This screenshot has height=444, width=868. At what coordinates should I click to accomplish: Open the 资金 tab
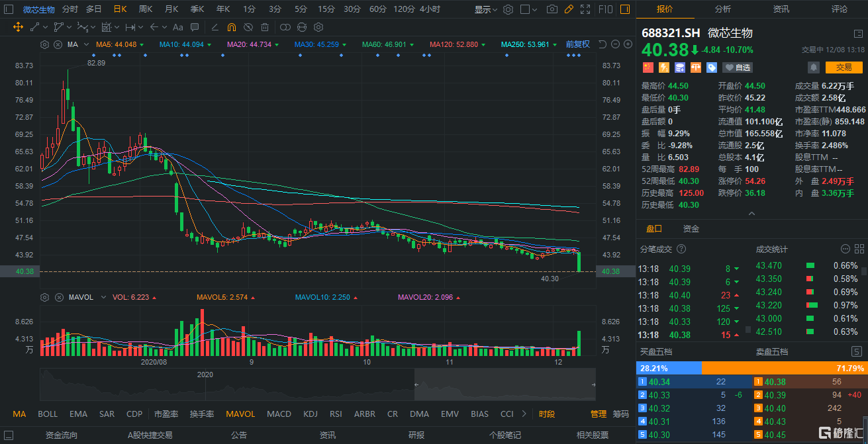tap(691, 228)
